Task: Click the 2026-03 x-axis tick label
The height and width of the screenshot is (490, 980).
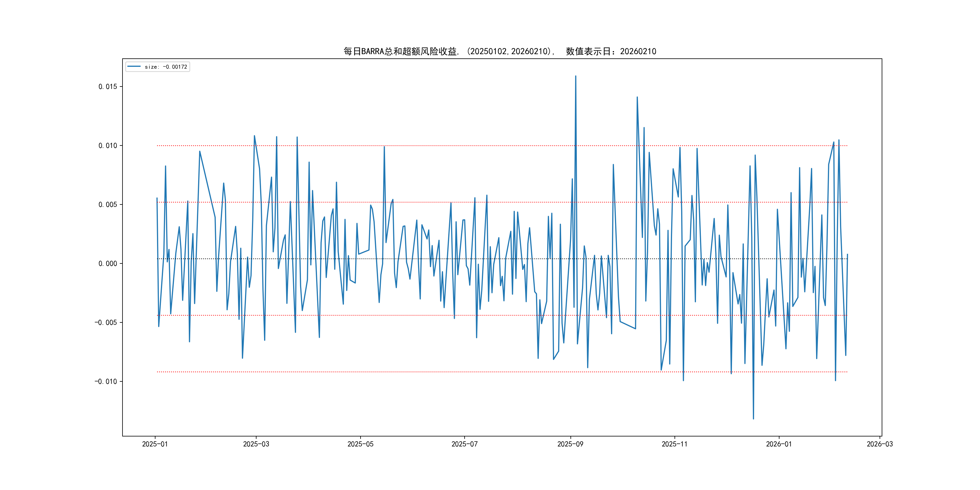Action: click(x=879, y=444)
